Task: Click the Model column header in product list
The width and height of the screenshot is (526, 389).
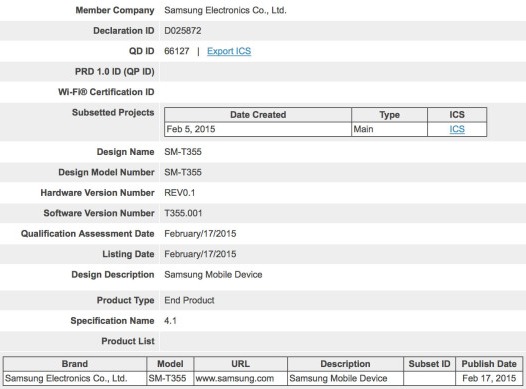Action: (170, 364)
